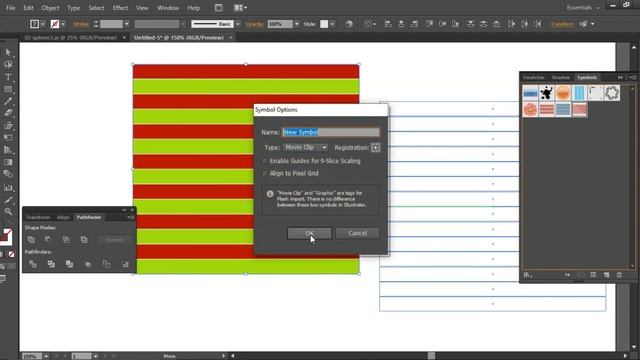640x360 pixels.
Task: Click None color box in toolbox
Action: click(x=11, y=254)
